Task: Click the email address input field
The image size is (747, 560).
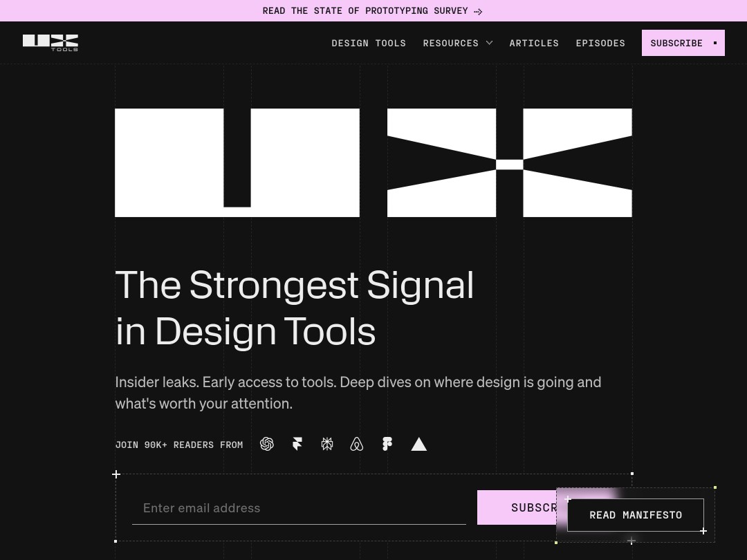Action: tap(299, 507)
